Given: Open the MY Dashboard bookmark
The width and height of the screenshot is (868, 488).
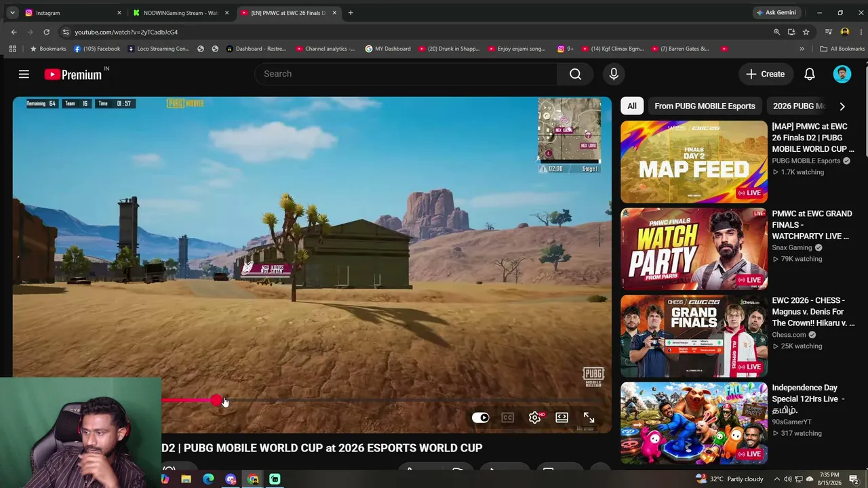Looking at the screenshot, I should pyautogui.click(x=388, y=49).
